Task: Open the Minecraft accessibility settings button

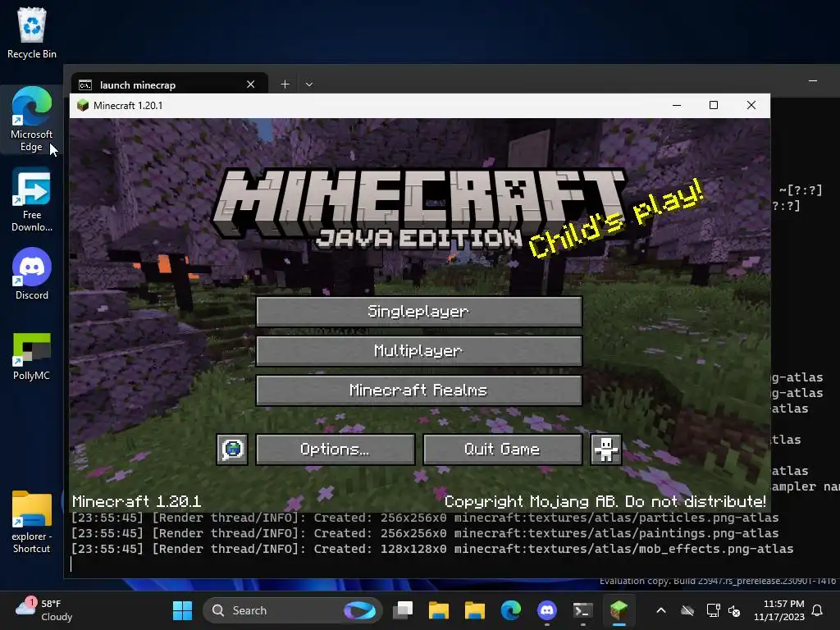Action: pos(606,450)
